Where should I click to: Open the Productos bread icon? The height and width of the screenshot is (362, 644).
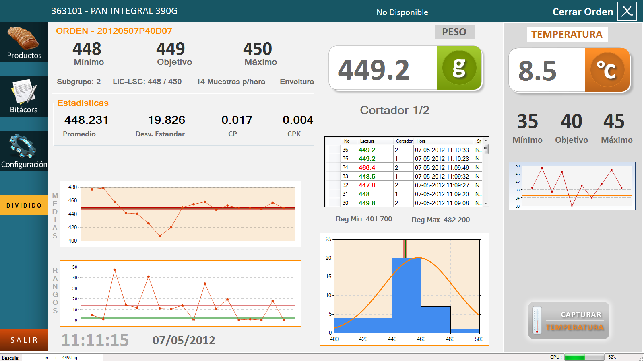(x=23, y=39)
